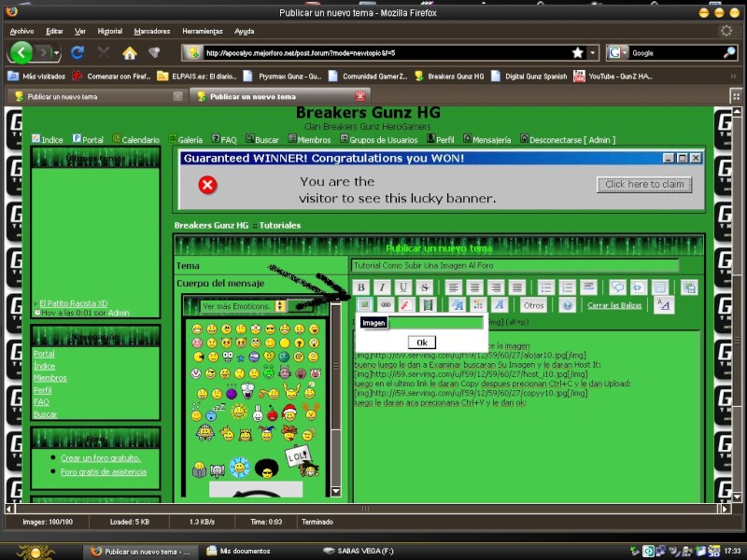The height and width of the screenshot is (560, 747).
Task: Insert a table into the message
Action: tap(660, 287)
